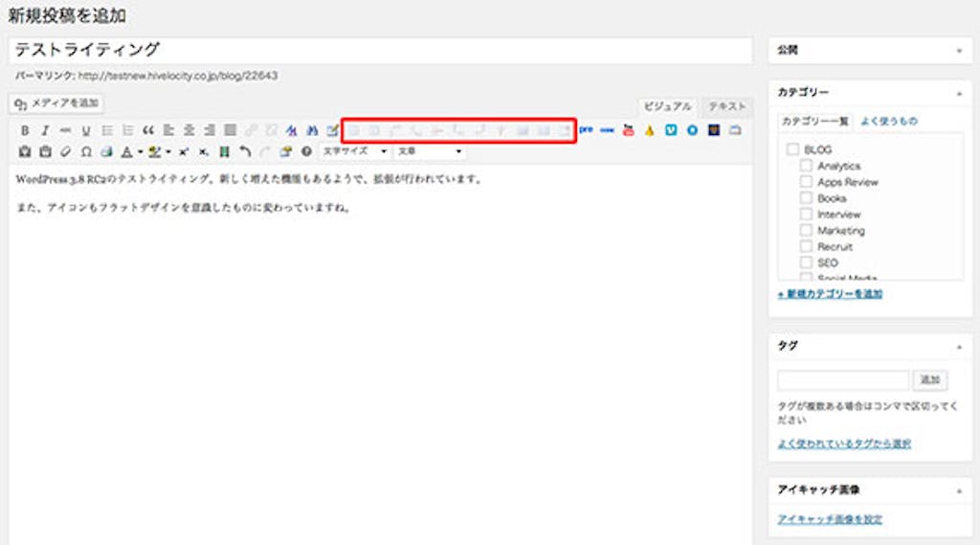Collapse the カテゴリー panel
The height and width of the screenshot is (545, 980).
click(x=959, y=93)
